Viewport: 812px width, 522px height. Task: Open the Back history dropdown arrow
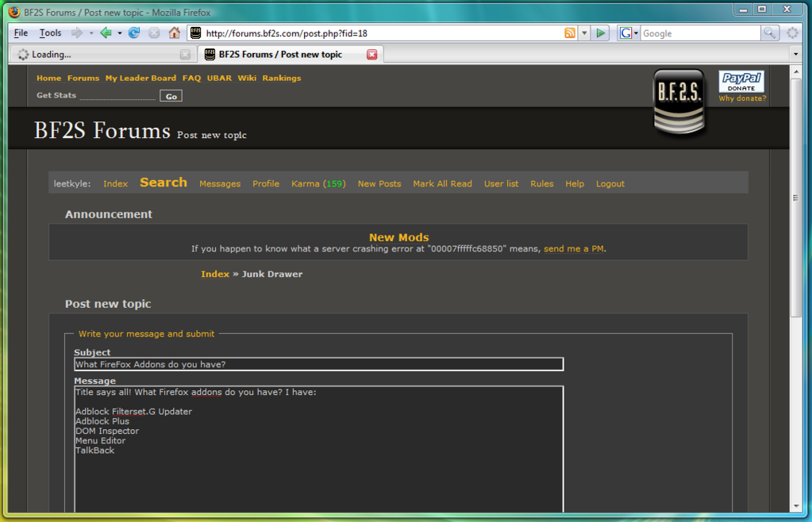pos(120,33)
